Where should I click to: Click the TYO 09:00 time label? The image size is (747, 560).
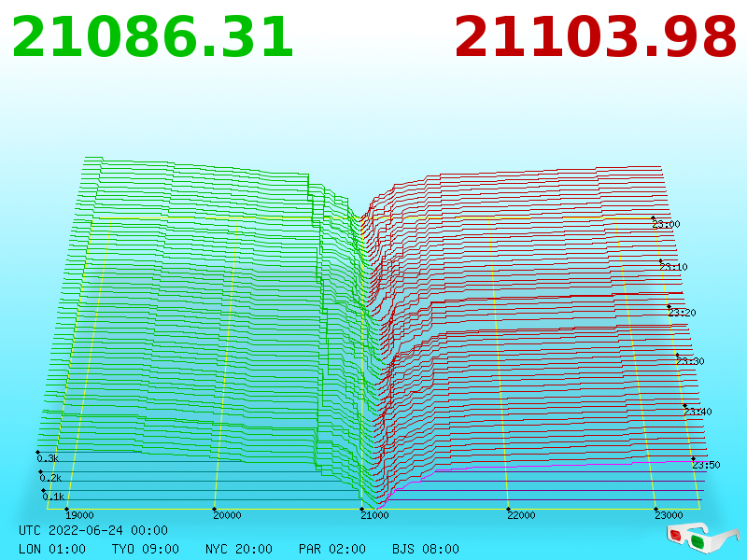tap(146, 549)
